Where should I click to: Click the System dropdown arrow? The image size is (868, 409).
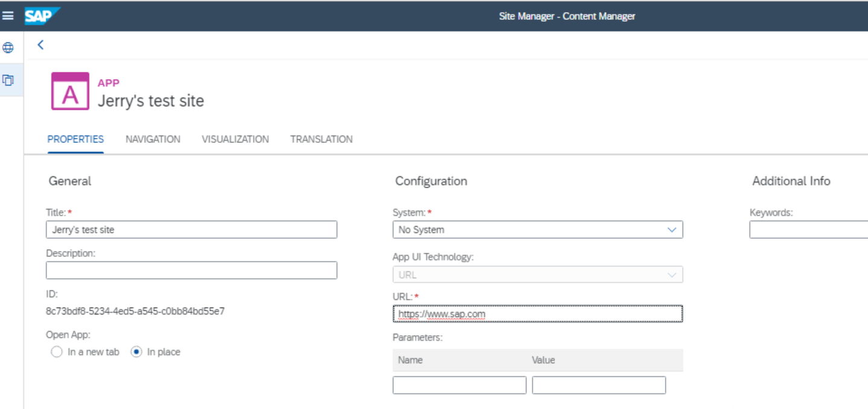click(x=672, y=230)
